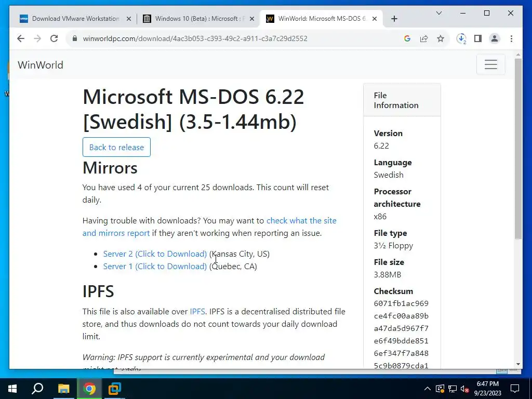Close the Download VMware Workstation tab

129,19
